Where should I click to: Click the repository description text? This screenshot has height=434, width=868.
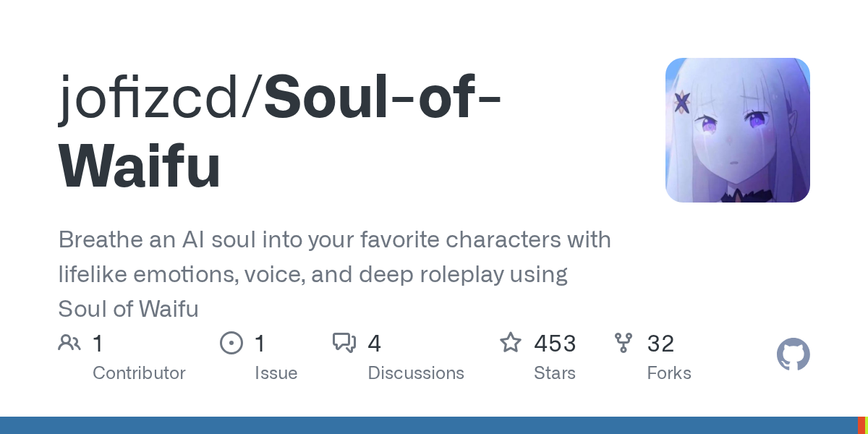coord(334,274)
